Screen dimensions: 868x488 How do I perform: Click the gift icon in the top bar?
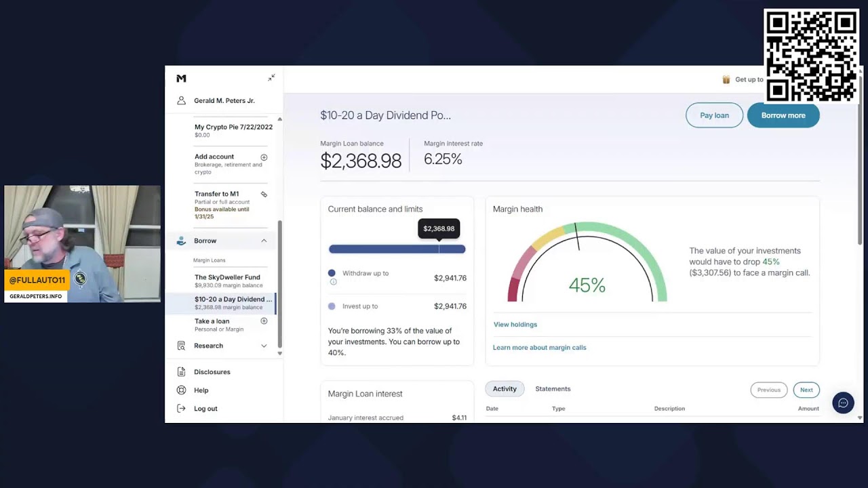click(726, 79)
